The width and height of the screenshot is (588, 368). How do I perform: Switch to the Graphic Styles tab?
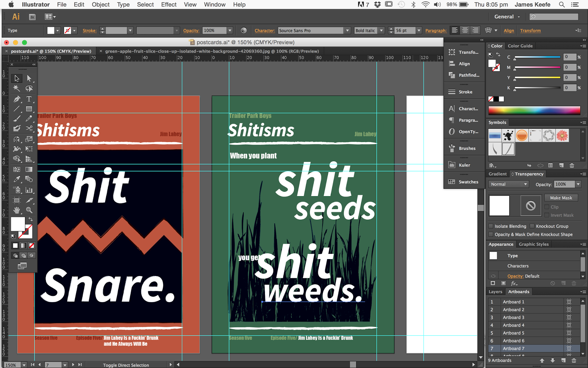click(x=534, y=244)
